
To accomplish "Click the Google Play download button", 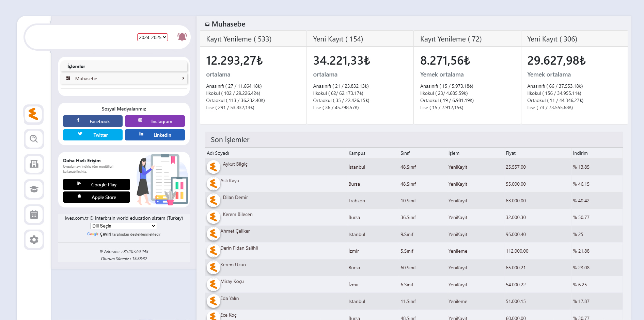I will pos(96,184).
